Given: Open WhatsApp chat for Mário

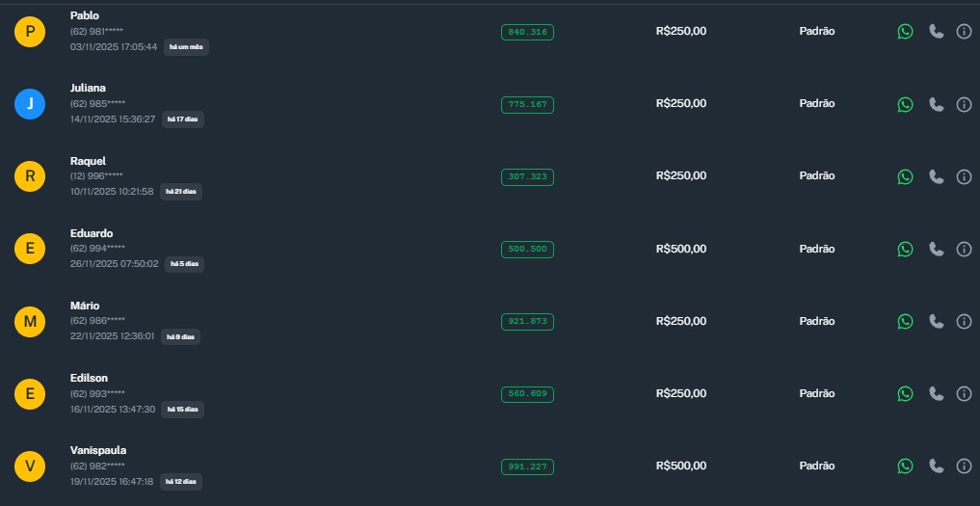Looking at the screenshot, I should (905, 321).
